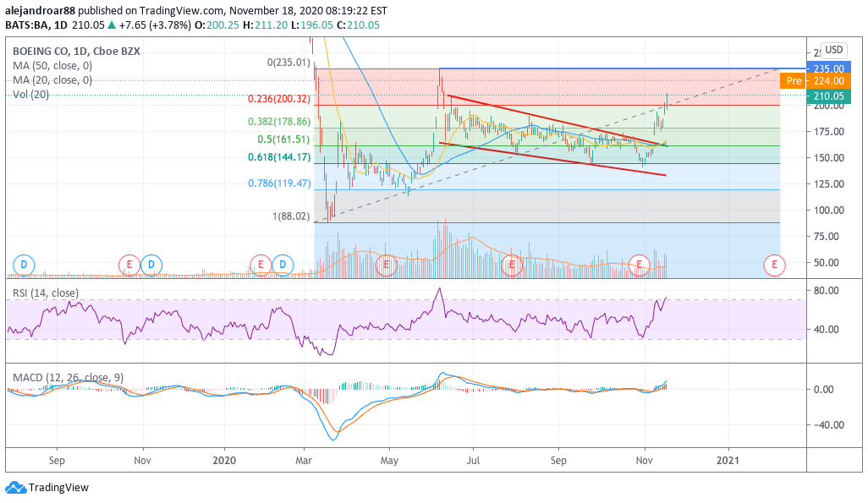Show the earnings marker just before May 2020

386,265
